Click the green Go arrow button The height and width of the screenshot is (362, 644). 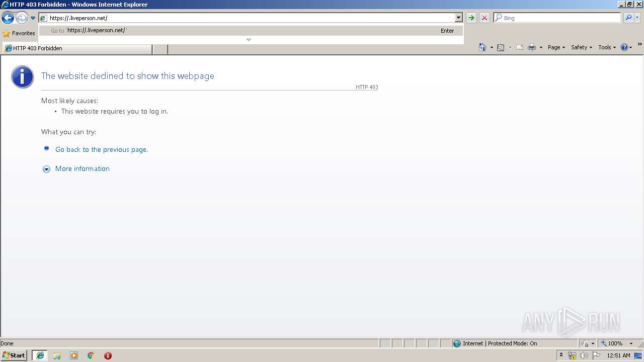point(471,18)
